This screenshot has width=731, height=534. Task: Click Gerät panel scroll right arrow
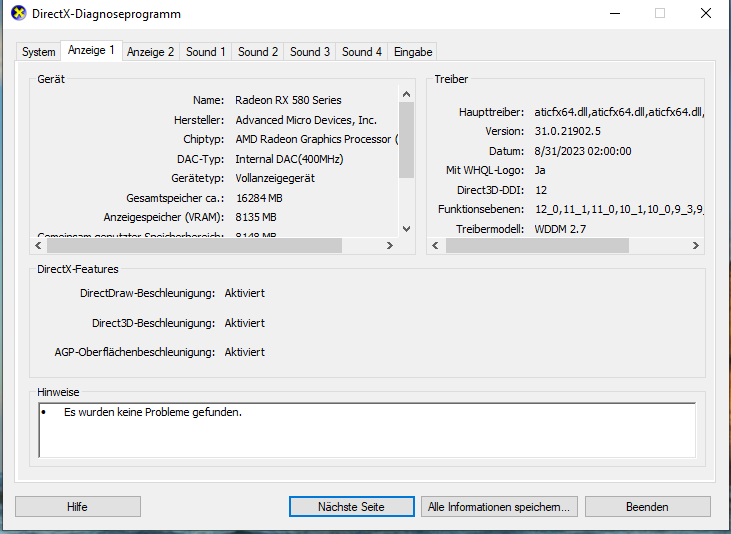click(x=390, y=245)
